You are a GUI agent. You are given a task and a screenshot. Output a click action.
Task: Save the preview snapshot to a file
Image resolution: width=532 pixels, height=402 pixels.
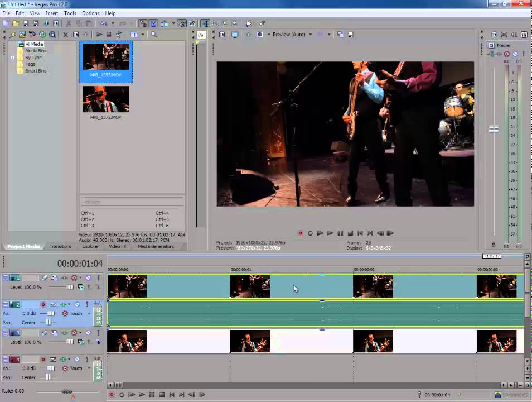pyautogui.click(x=350, y=35)
